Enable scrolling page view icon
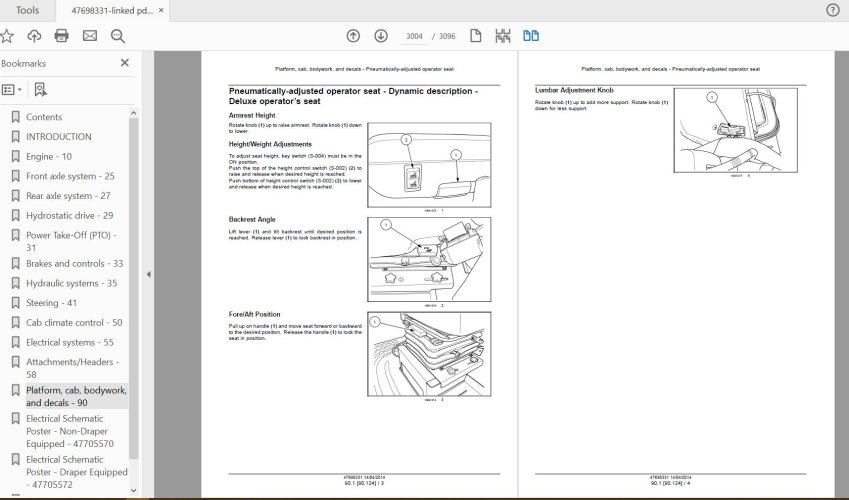The image size is (849, 500). point(503,36)
